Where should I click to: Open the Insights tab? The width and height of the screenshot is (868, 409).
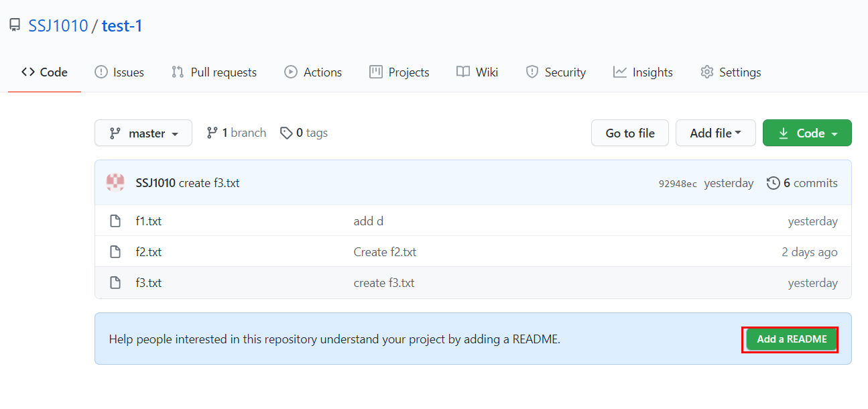coord(643,72)
